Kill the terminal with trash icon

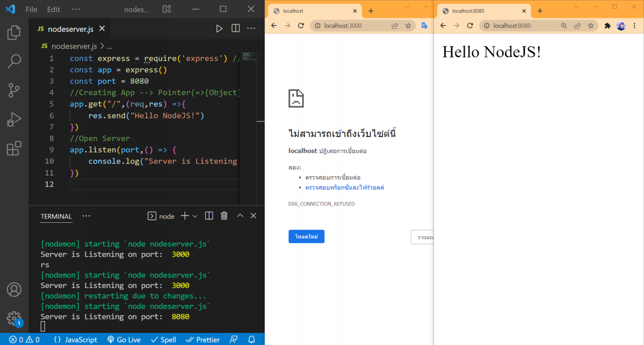[224, 216]
